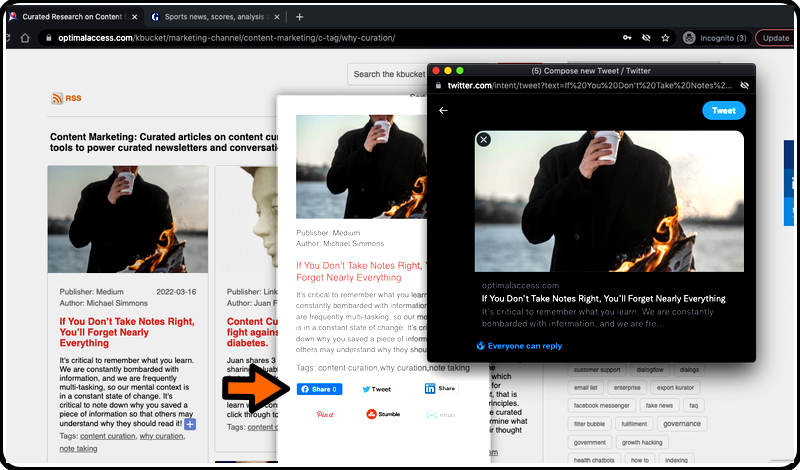Click the twitter.com URL in popup
The image size is (800, 470).
point(589,85)
